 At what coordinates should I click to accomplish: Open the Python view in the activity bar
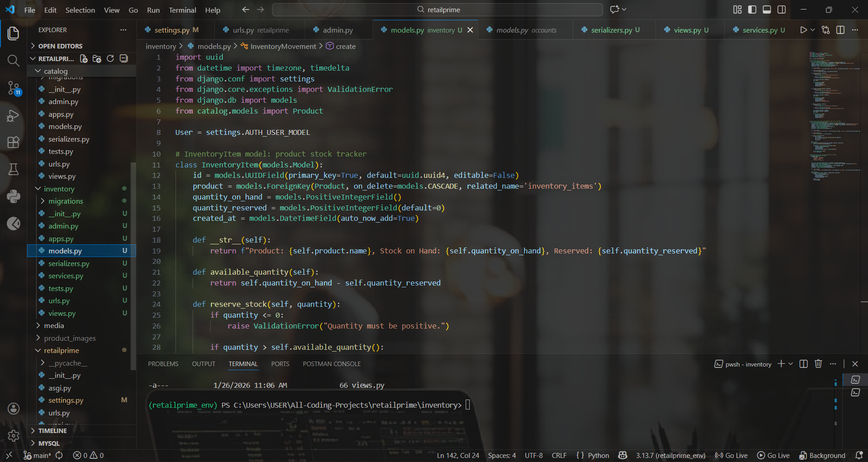[x=14, y=196]
